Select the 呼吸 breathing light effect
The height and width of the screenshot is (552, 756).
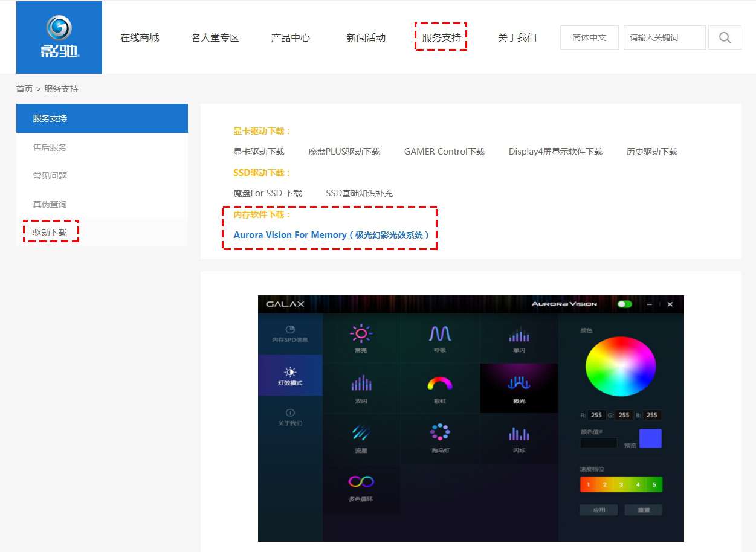440,338
